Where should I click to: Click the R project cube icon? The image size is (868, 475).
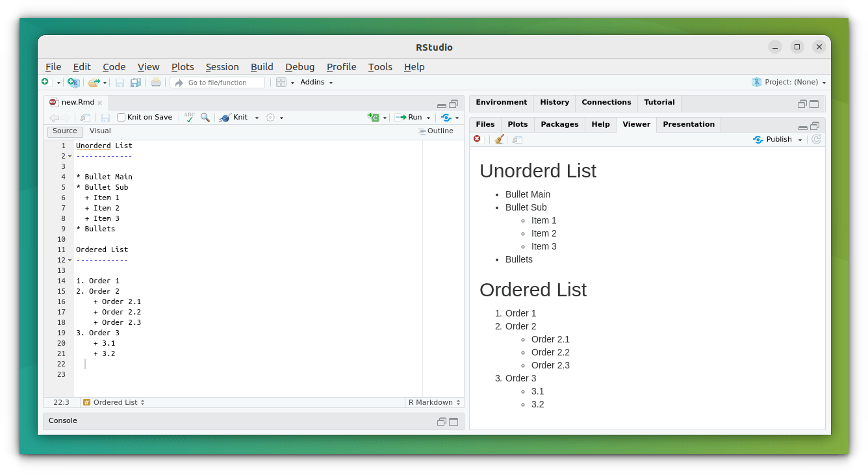click(x=756, y=82)
